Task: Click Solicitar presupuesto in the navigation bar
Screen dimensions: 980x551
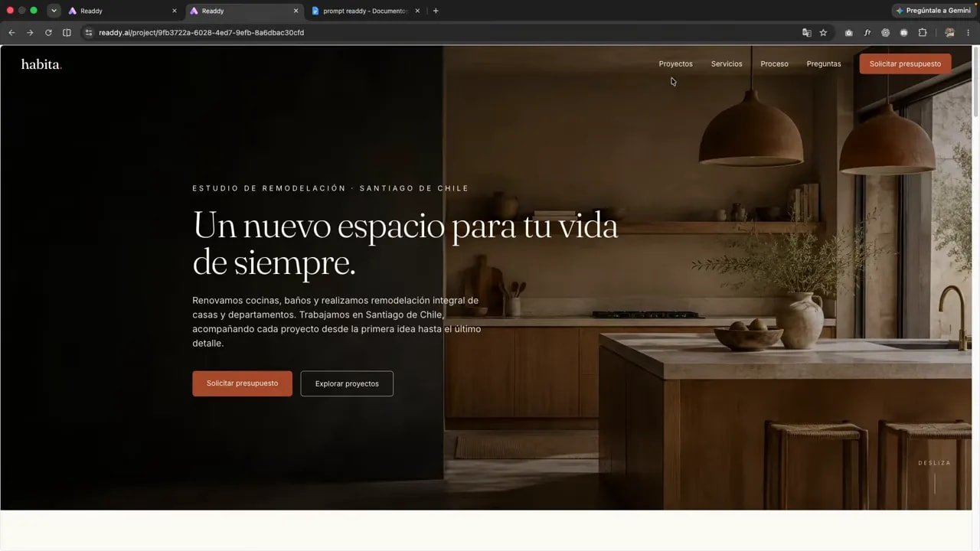Action: point(905,64)
